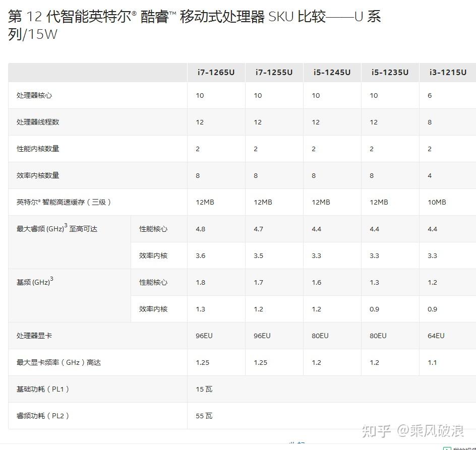
Task: Click the page title about 第 12 代智能英特尔 酷睿
Action: click(x=194, y=25)
